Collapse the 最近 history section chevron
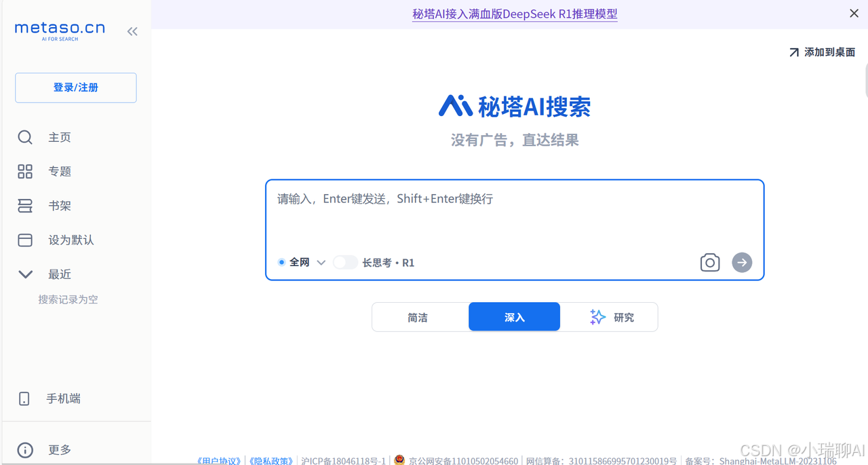The width and height of the screenshot is (868, 465). pos(25,274)
